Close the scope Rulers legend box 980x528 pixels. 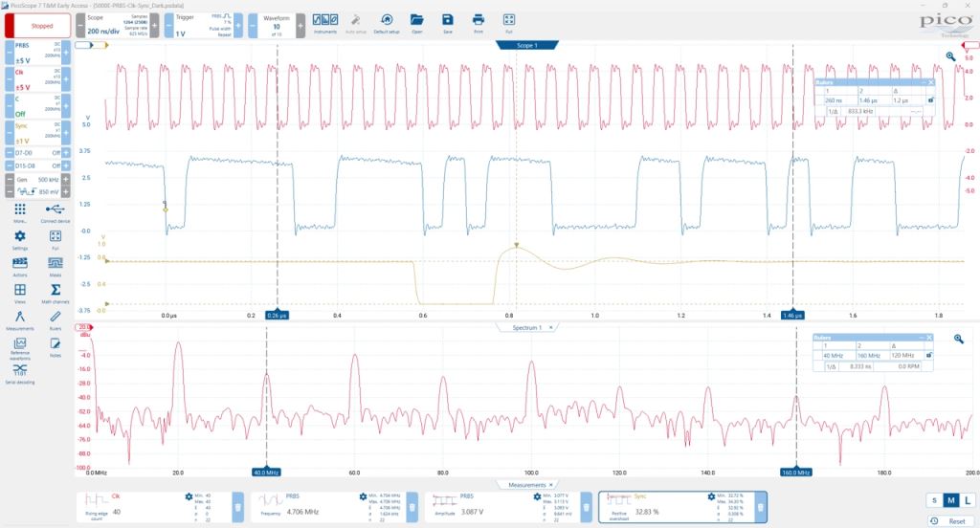930,82
